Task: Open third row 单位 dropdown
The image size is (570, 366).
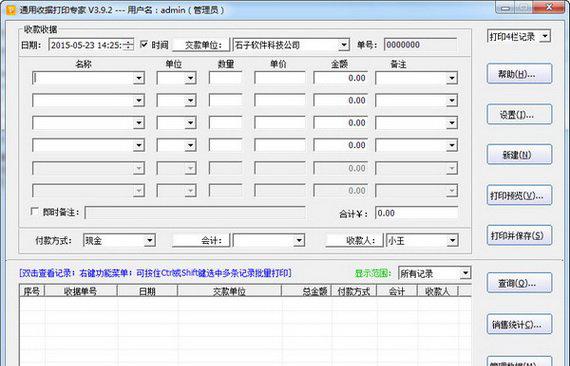Action: [x=190, y=123]
